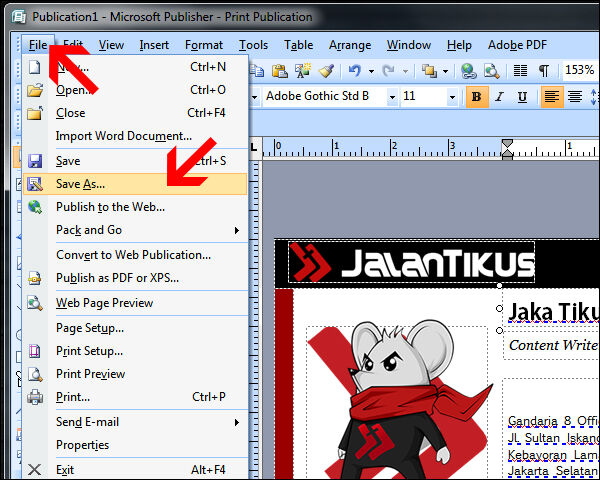This screenshot has width=600, height=480.
Task: Click the New document icon in File menu
Action: pos(35,67)
